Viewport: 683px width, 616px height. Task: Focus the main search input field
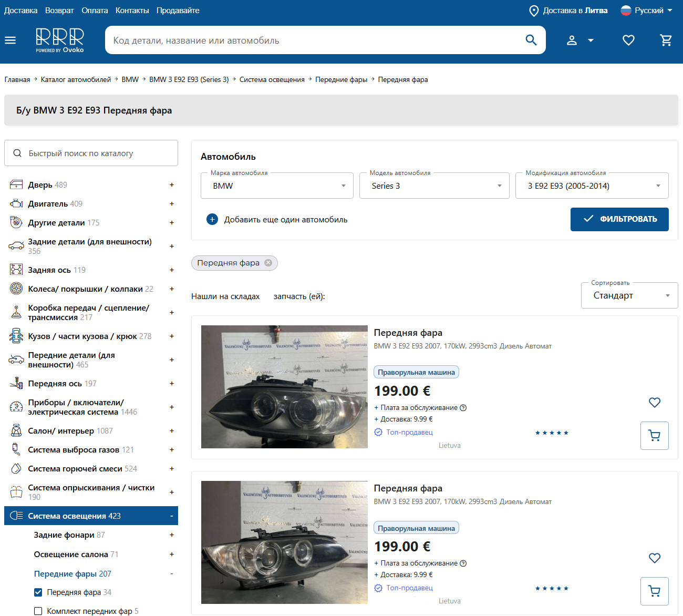coord(315,40)
